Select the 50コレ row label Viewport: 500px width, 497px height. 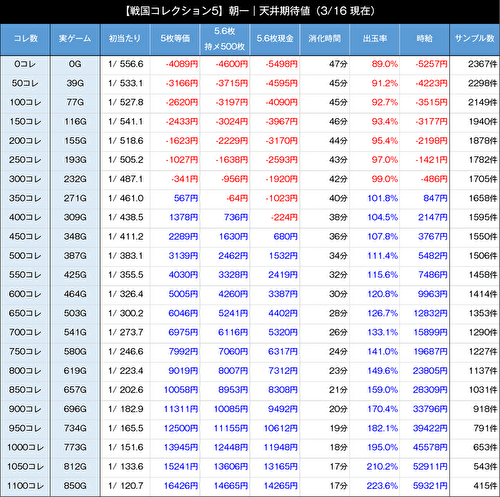point(25,83)
